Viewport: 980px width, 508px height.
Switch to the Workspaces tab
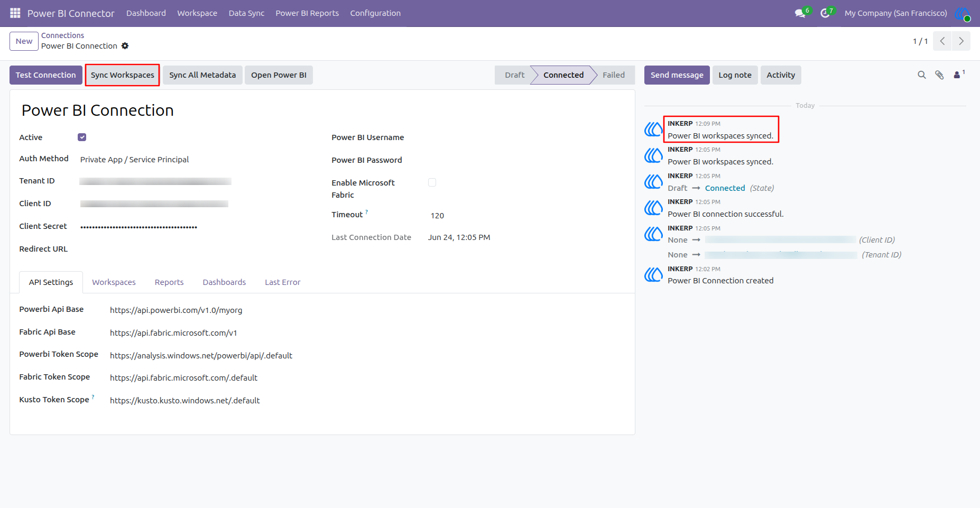(114, 282)
